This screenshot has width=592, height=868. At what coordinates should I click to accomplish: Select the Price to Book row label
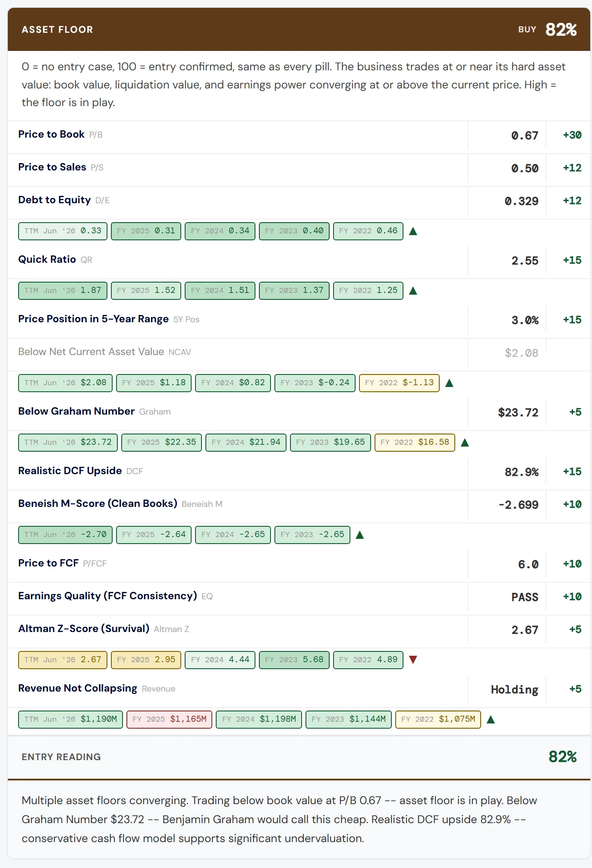point(51,134)
